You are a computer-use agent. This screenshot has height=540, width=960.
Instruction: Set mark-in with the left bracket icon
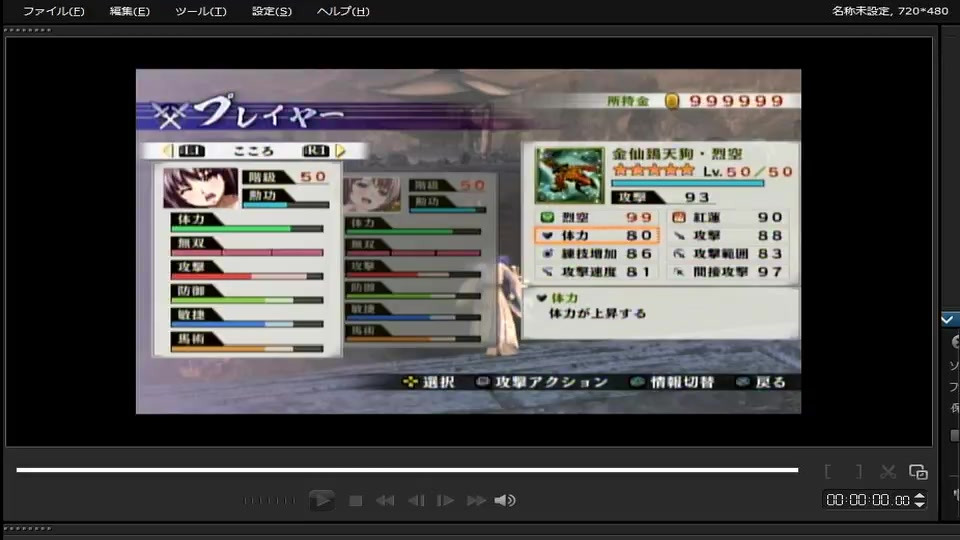(828, 471)
